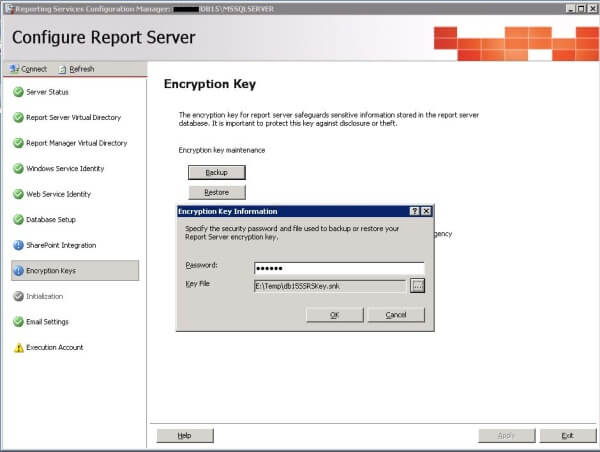Open the SharePoint Integration page
The height and width of the screenshot is (452, 600).
click(61, 245)
